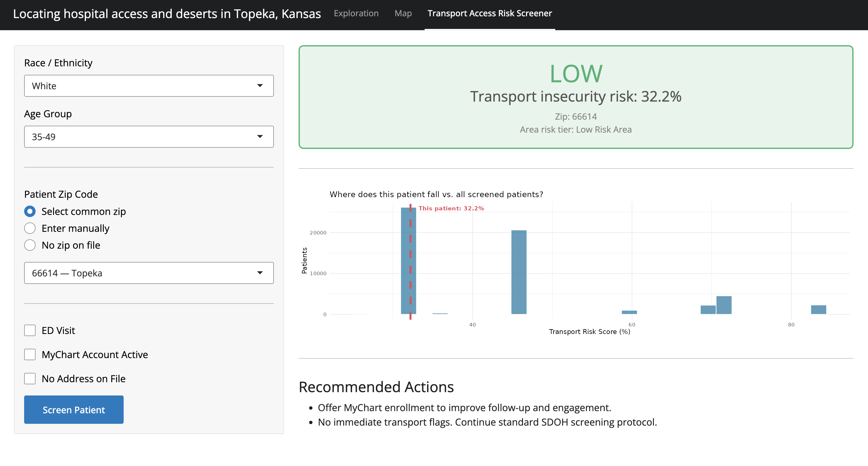Click the app title 'Locating hospital access' link

pyautogui.click(x=167, y=14)
